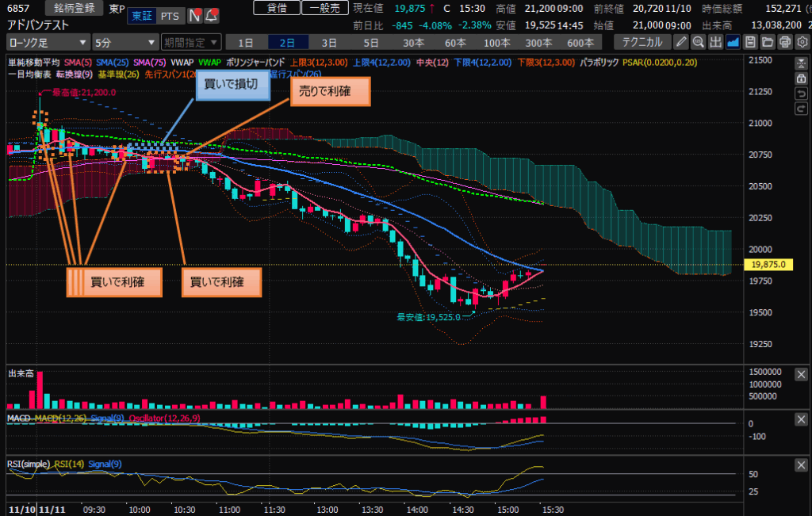Expand the 5分 interval dropdown
The width and height of the screenshot is (812, 516).
pyautogui.click(x=124, y=42)
